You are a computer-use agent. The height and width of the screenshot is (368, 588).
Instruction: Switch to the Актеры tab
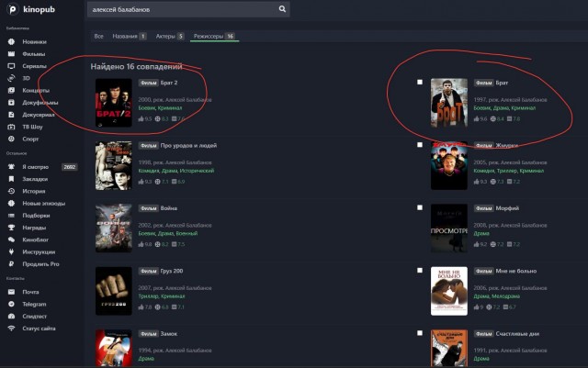169,36
